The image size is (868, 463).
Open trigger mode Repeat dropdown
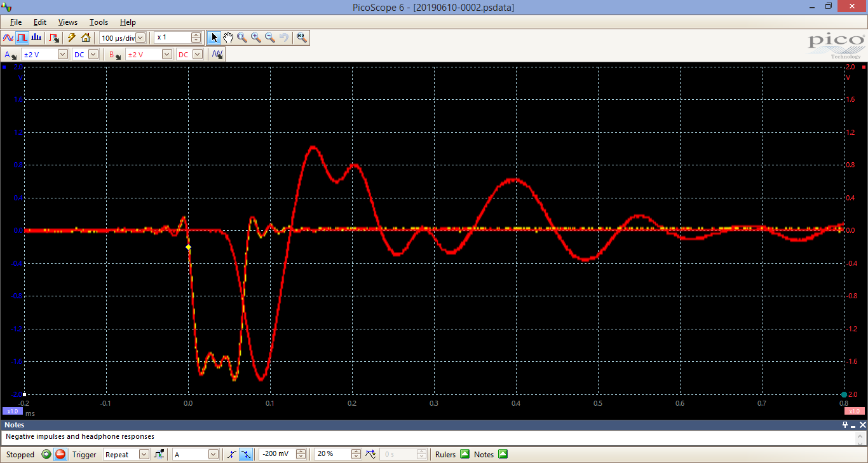tap(144, 454)
